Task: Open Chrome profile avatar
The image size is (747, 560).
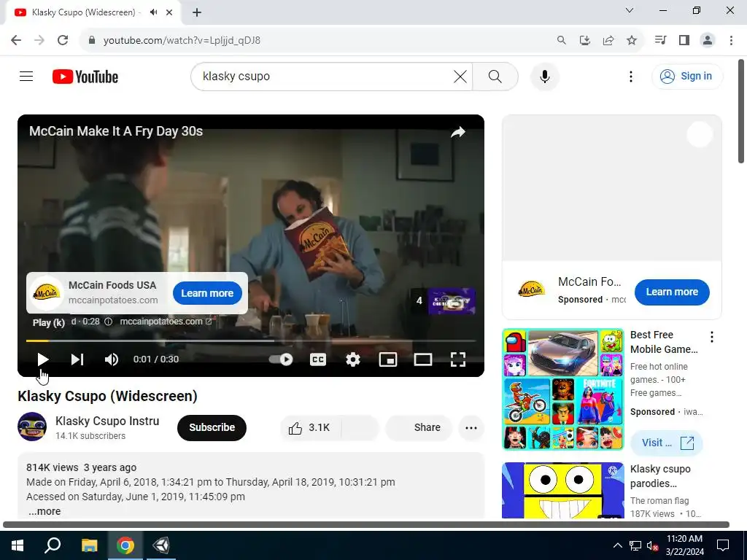Action: click(708, 41)
